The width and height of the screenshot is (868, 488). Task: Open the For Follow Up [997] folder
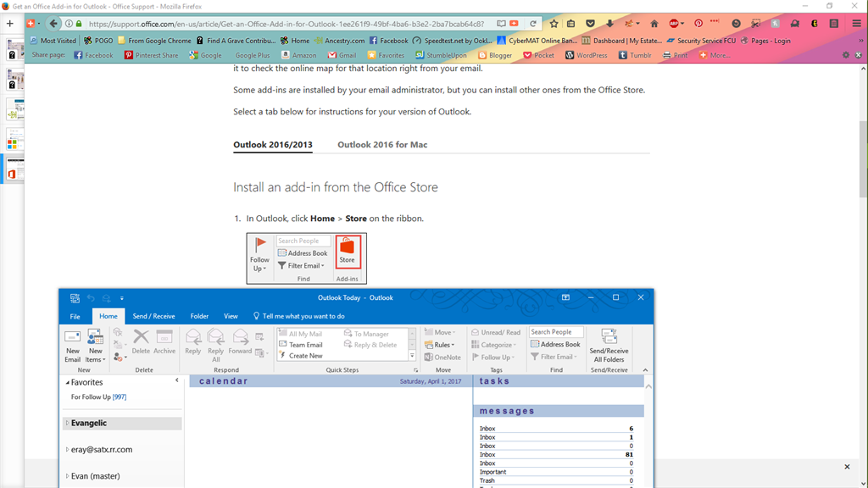[x=98, y=397]
